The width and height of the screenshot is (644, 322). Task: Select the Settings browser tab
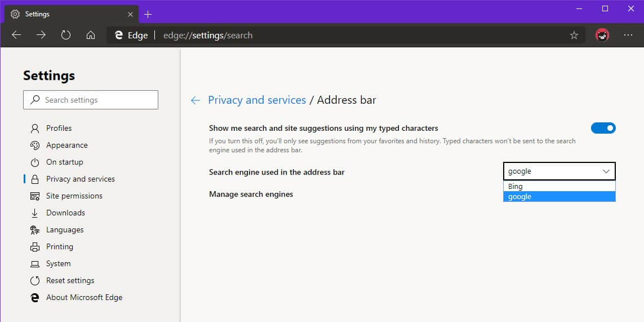click(x=72, y=15)
